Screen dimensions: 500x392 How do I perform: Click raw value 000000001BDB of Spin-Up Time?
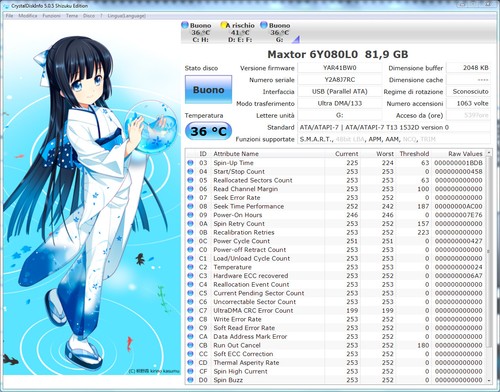[458, 163]
